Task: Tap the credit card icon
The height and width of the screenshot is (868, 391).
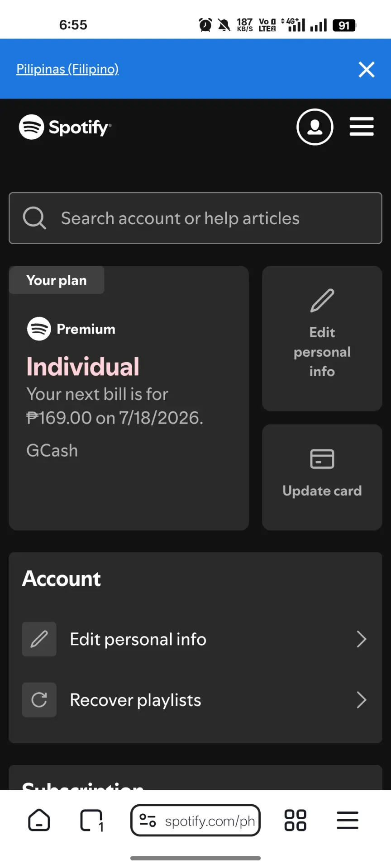Action: [x=322, y=459]
